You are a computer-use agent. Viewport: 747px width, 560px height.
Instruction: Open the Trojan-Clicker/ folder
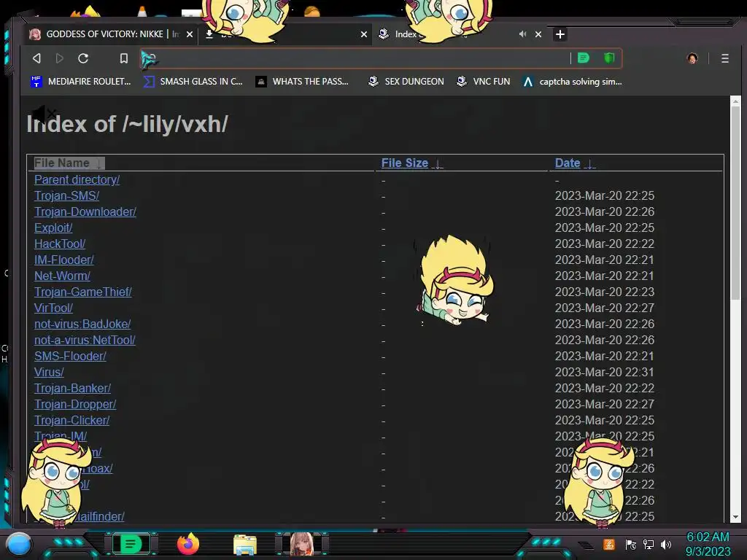pos(72,421)
